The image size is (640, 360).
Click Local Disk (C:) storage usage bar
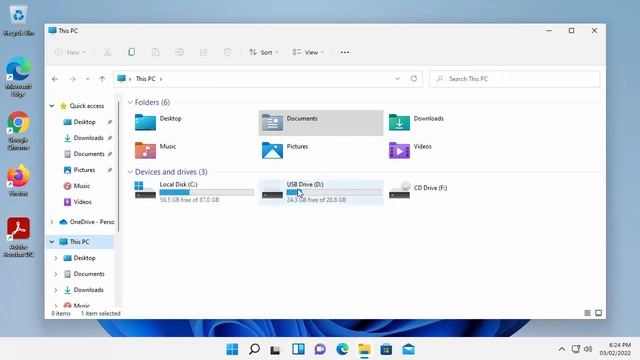click(x=207, y=192)
